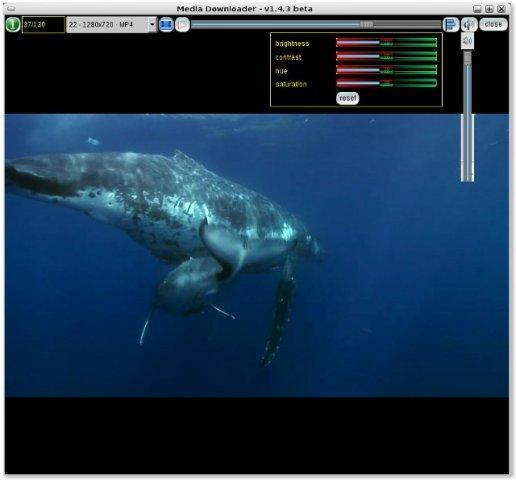Image resolution: width=516 pixels, height=480 pixels.
Task: Toggle the blue fullscreen icon
Action: [x=166, y=25]
